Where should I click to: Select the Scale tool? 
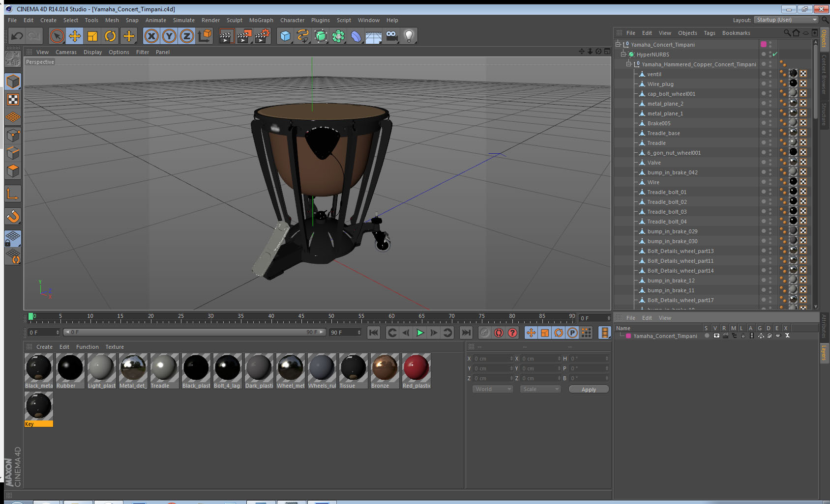[x=92, y=36]
